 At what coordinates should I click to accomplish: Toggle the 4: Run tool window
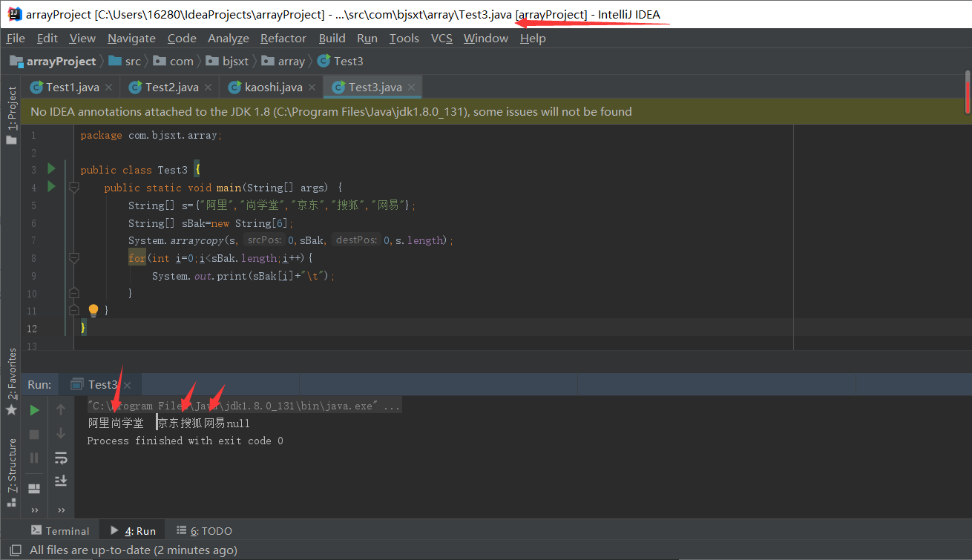(133, 531)
